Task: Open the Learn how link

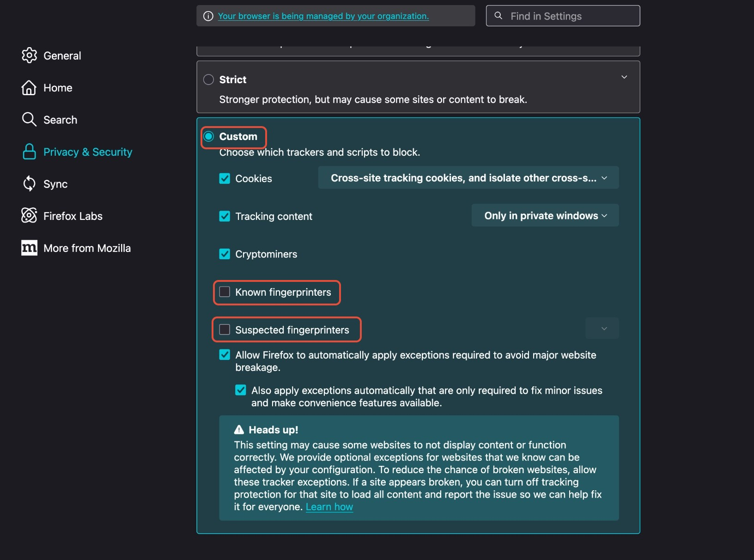Action: tap(329, 507)
